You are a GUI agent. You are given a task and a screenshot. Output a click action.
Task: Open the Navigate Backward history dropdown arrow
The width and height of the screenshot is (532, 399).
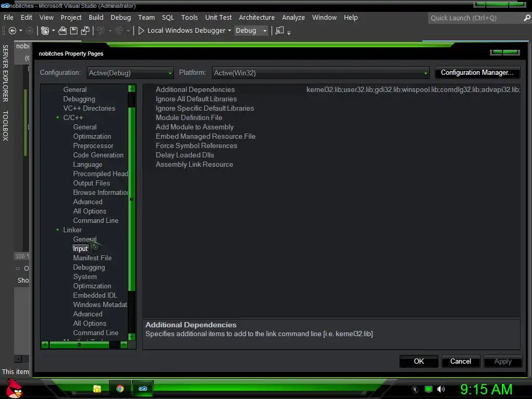click(x=21, y=31)
